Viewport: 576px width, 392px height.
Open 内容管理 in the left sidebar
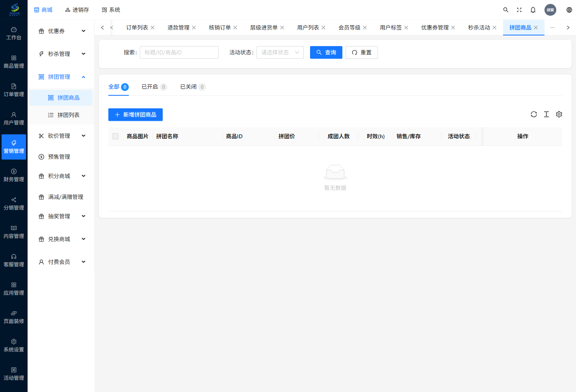pos(14,232)
